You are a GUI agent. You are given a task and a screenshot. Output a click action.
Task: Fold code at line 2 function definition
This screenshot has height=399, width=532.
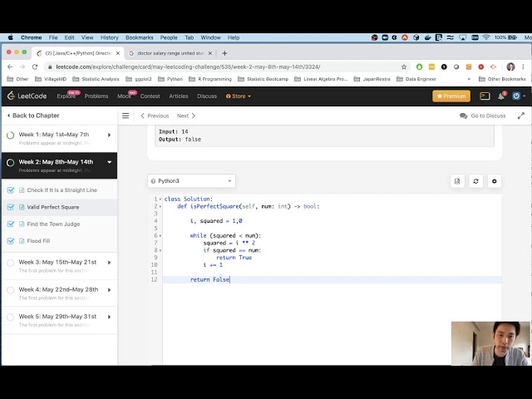point(160,206)
